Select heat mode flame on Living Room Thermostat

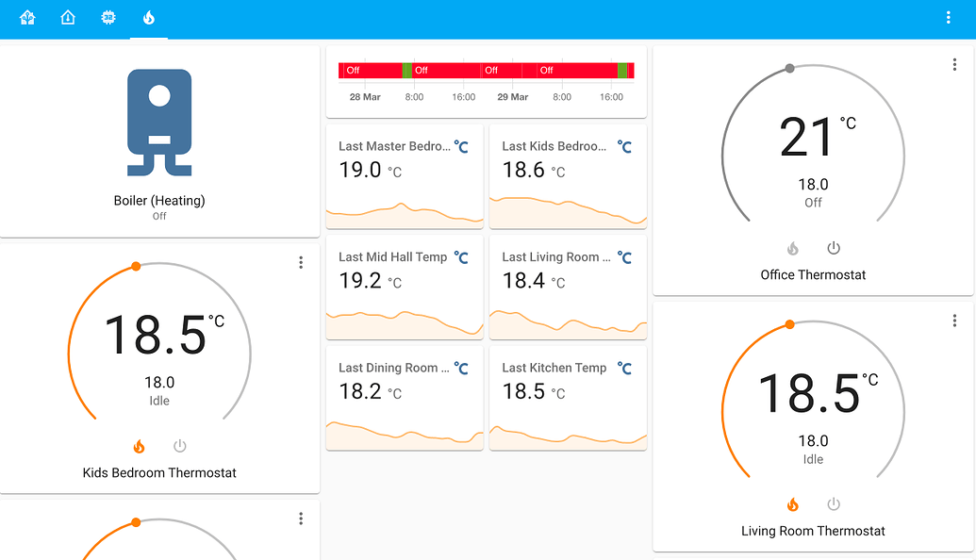coord(793,504)
